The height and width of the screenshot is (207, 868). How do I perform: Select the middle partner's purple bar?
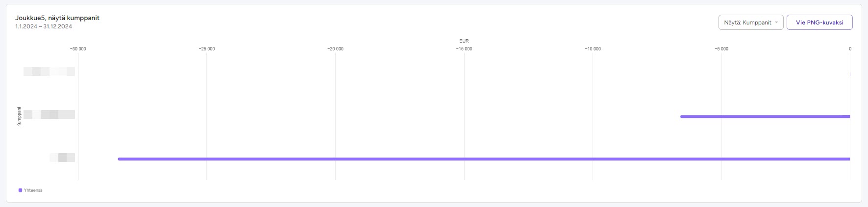coord(765,116)
